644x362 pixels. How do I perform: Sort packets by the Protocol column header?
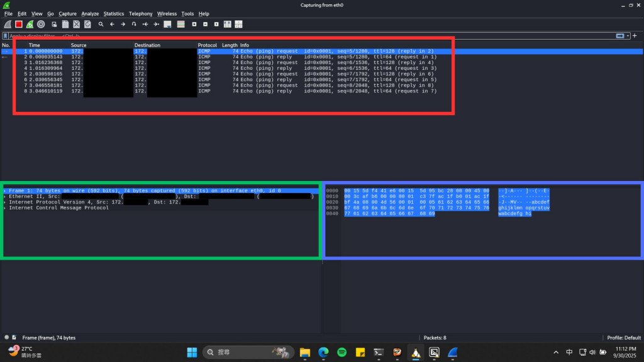(x=207, y=45)
